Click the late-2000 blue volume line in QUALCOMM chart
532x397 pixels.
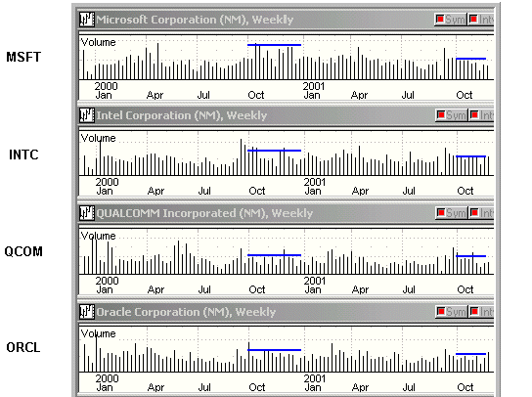[274, 255]
